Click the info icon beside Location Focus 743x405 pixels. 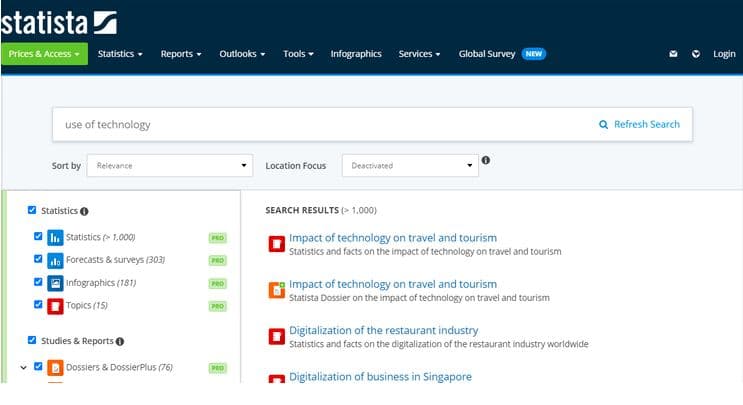pyautogui.click(x=486, y=160)
